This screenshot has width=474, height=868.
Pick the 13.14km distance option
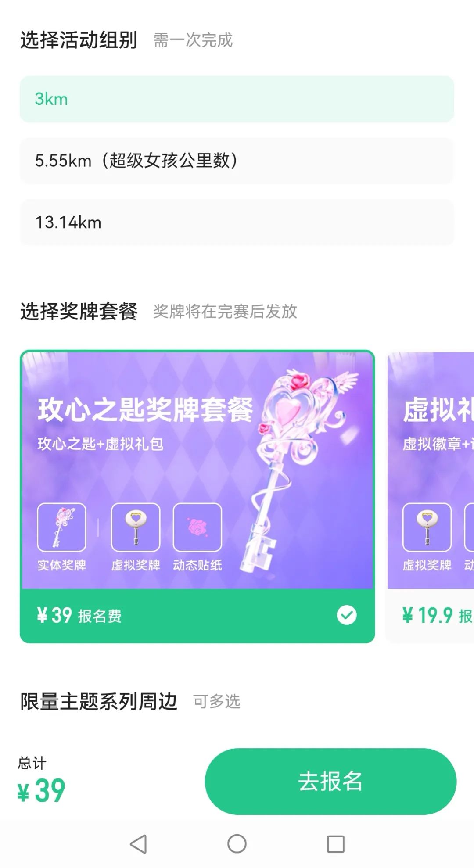tap(237, 222)
